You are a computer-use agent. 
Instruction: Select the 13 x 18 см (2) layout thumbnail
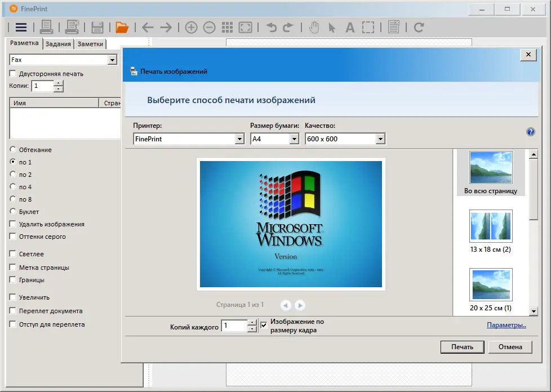[491, 231]
